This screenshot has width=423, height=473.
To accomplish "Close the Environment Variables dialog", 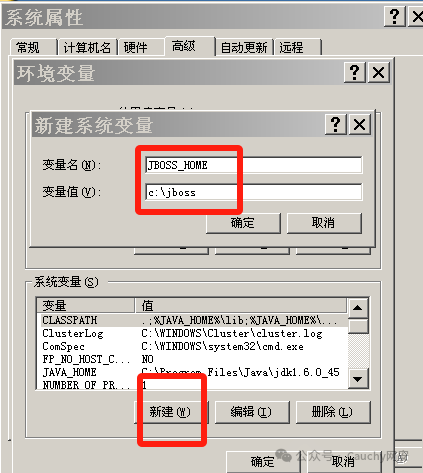I will [x=378, y=72].
